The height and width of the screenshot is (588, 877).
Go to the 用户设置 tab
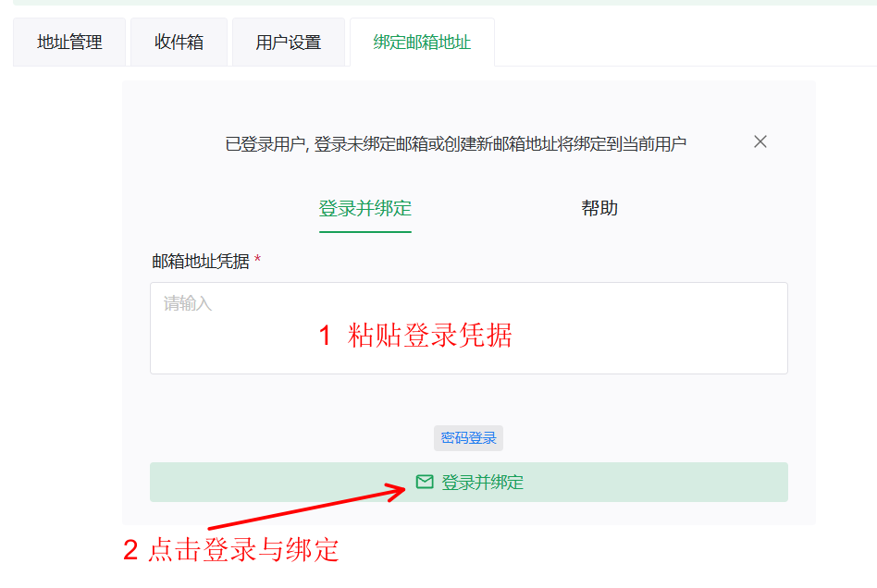(289, 43)
